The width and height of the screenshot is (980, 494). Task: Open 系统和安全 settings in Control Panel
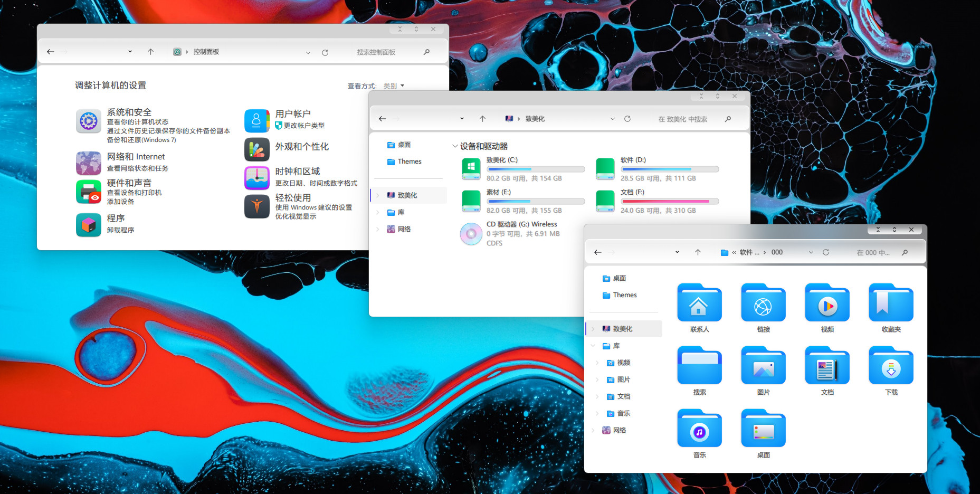[128, 112]
